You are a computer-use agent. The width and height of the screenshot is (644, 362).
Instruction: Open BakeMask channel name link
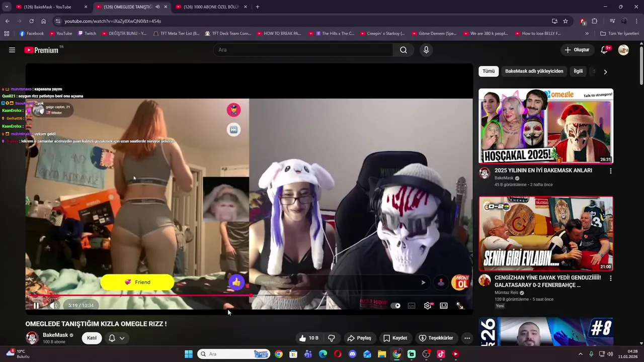(x=55, y=335)
